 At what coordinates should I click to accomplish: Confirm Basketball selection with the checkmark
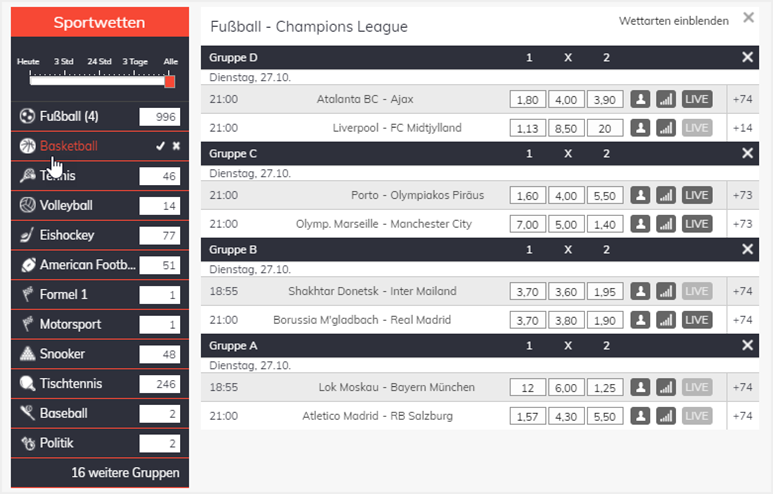click(160, 146)
